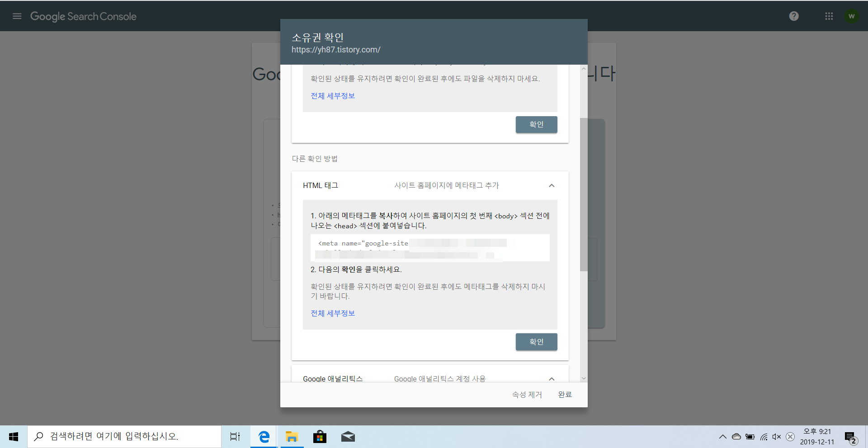Open the Search Console hamburger menu

click(17, 16)
